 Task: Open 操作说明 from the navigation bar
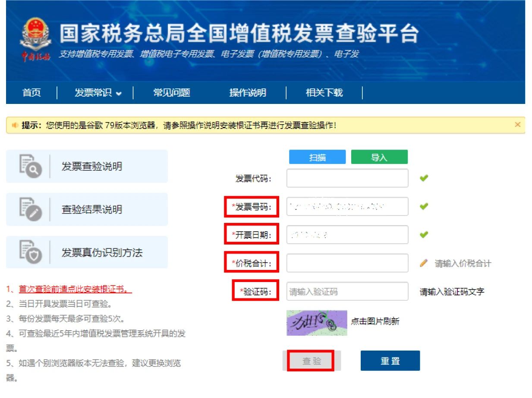pos(248,93)
